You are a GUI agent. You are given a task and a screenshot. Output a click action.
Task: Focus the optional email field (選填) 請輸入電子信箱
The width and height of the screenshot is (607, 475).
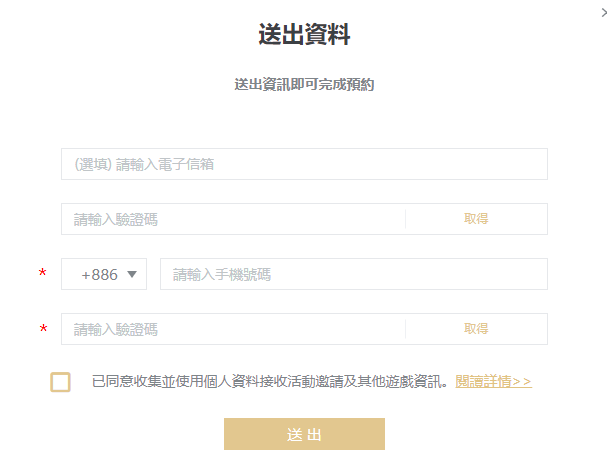304,164
